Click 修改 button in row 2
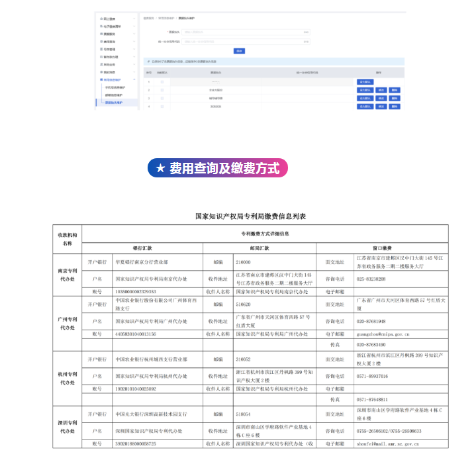 click(381, 90)
